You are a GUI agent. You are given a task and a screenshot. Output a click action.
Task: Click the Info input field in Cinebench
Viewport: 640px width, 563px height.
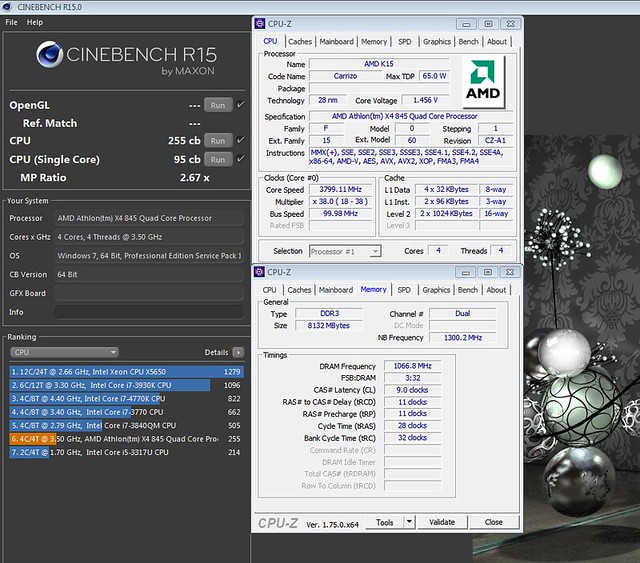point(149,312)
